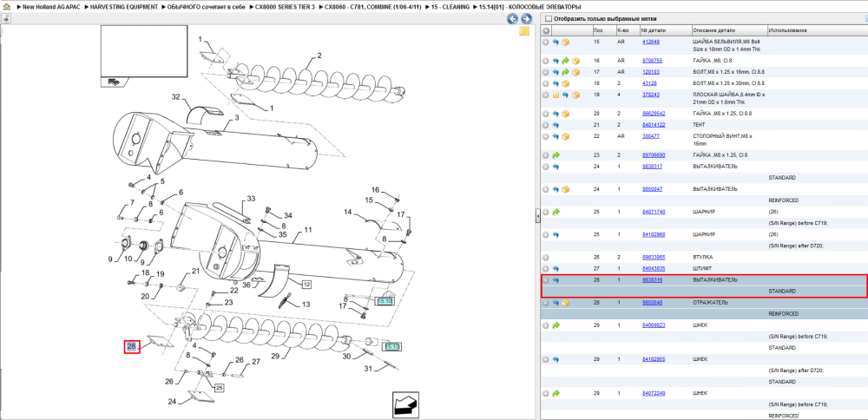Screen dimensions: 868x420
Task: Click green arrow icon for part 84069823
Action: (556, 325)
